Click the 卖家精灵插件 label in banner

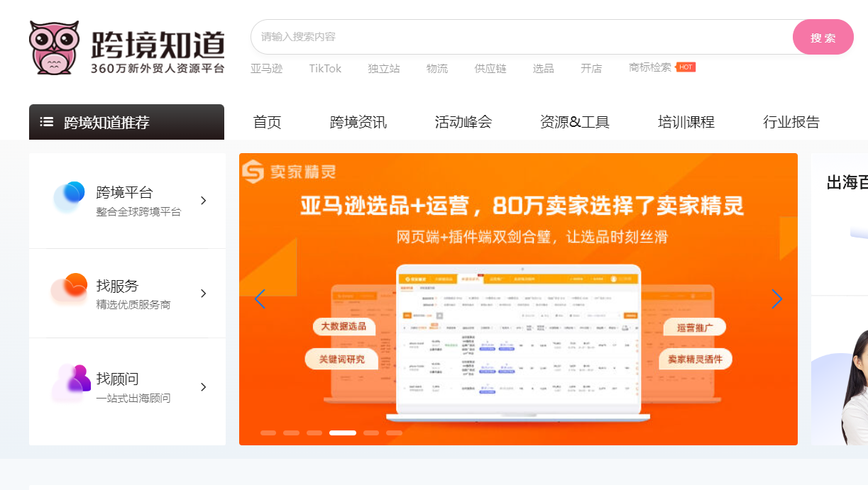696,359
